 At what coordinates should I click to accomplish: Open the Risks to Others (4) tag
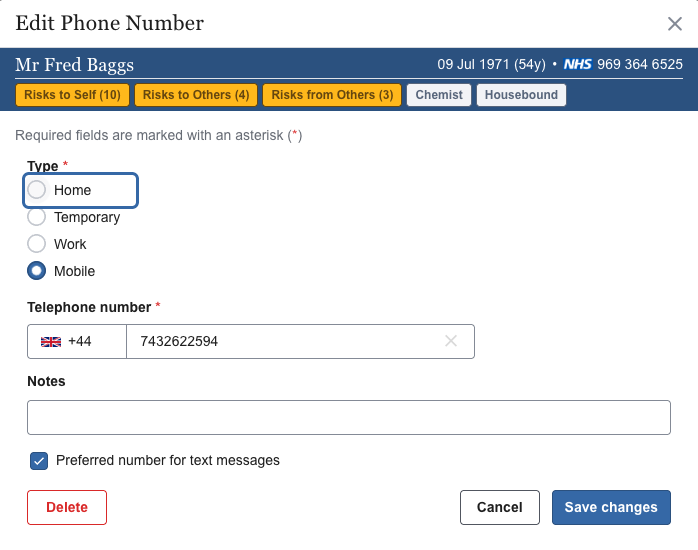tap(196, 95)
